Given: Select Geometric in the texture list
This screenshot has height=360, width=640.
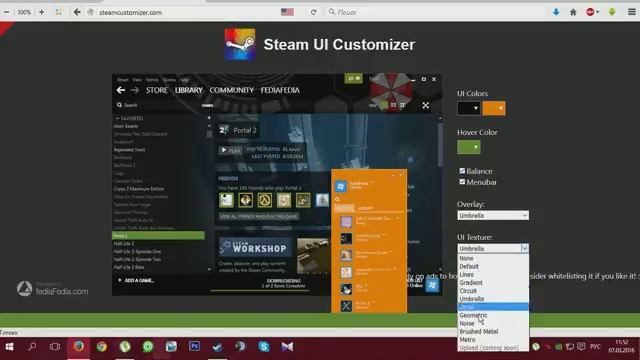Looking at the screenshot, I should (493, 315).
